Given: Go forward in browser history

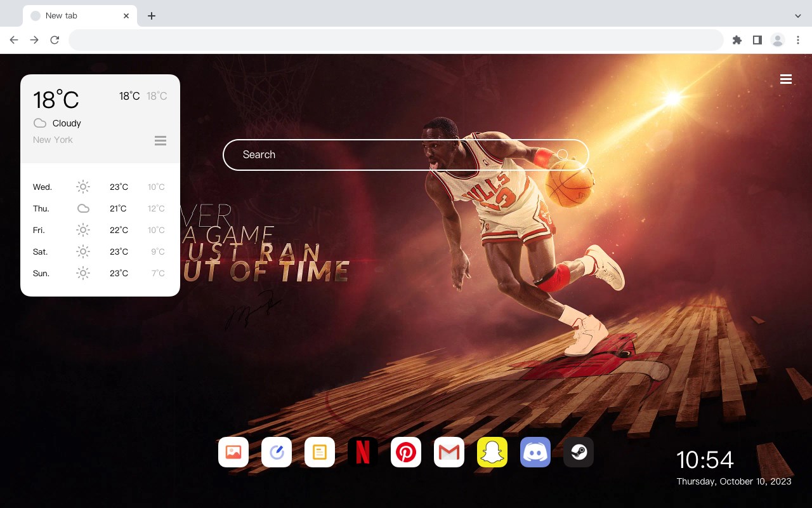Looking at the screenshot, I should [34, 40].
